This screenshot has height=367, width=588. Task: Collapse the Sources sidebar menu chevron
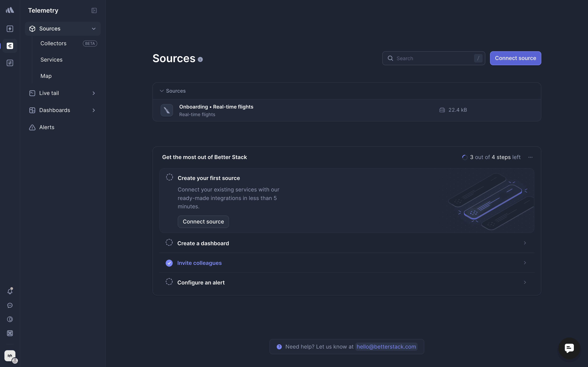click(94, 29)
